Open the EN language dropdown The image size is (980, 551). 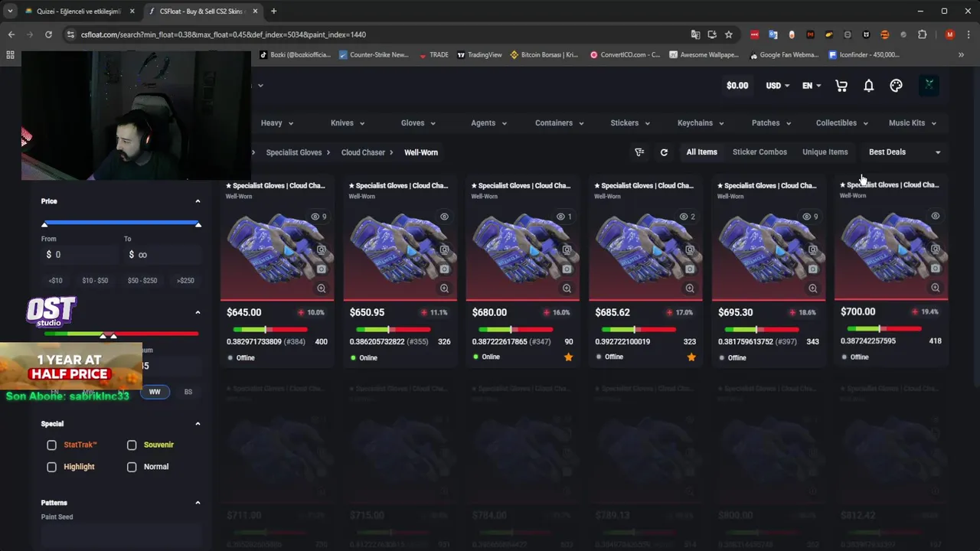(x=812, y=86)
